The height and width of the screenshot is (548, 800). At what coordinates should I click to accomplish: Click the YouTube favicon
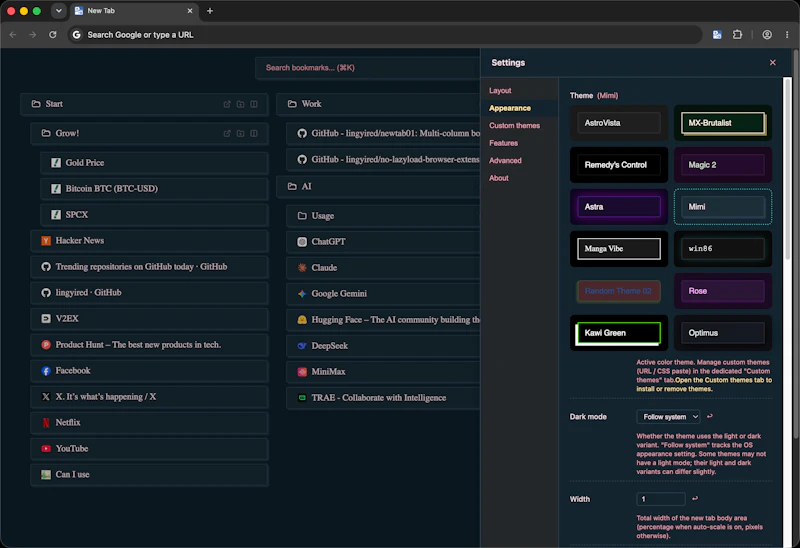click(46, 449)
